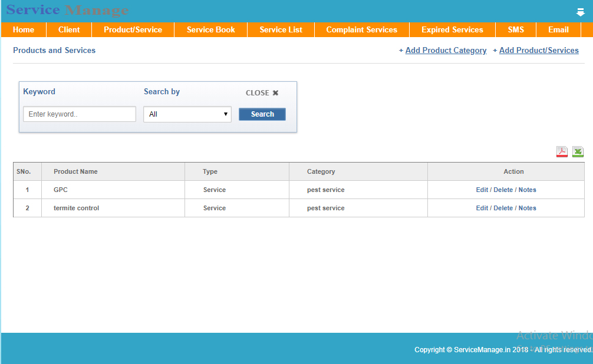Open the Service Book tab
The width and height of the screenshot is (593, 364).
coord(210,30)
